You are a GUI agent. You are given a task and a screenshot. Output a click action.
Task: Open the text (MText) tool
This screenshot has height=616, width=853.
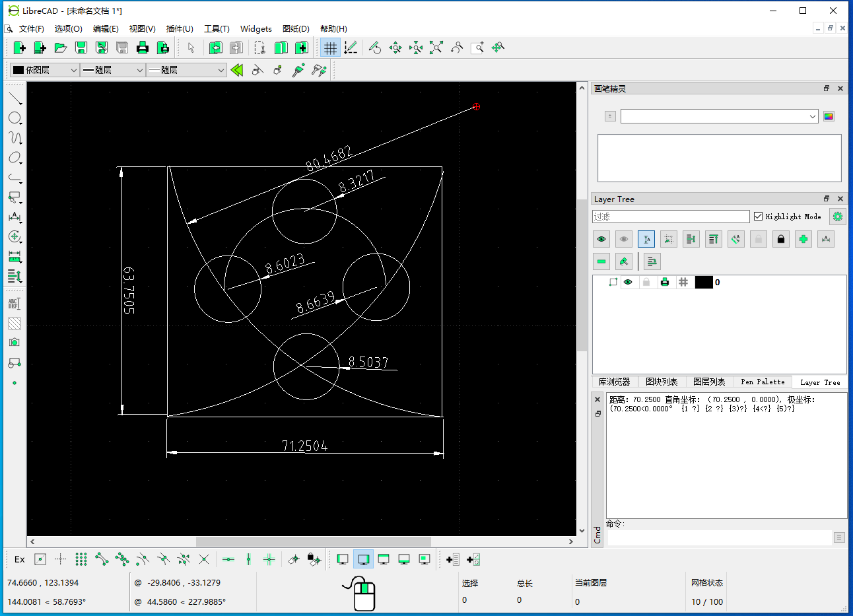click(x=15, y=303)
